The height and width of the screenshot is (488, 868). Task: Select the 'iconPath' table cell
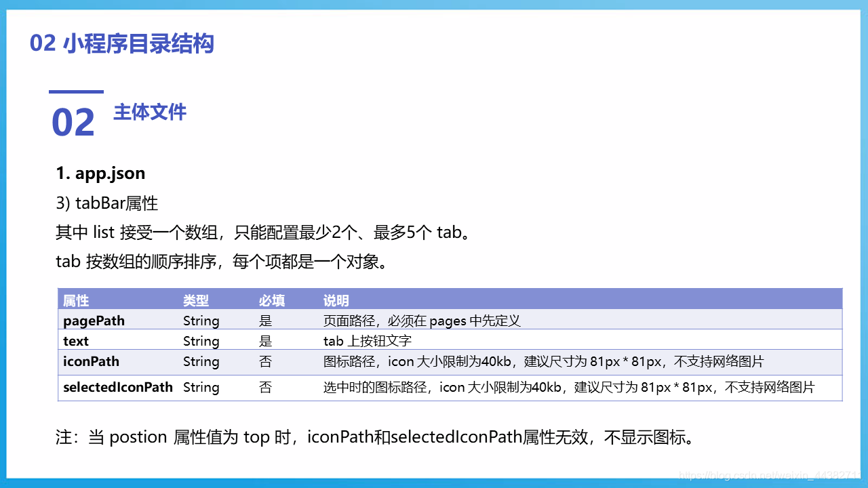point(92,361)
